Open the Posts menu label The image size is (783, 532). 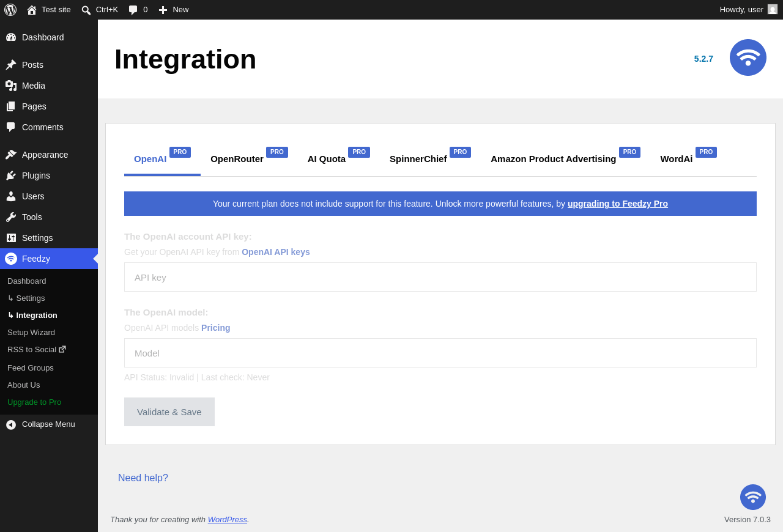pos(32,65)
